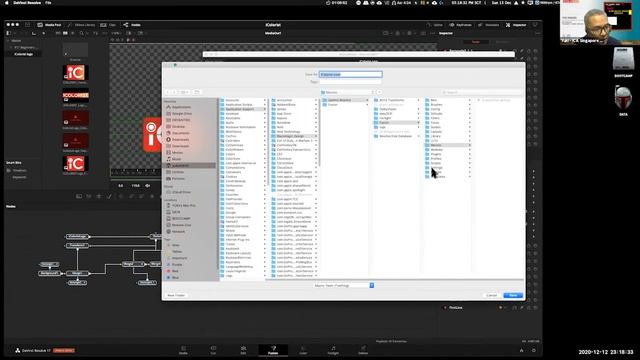Image resolution: width=640 pixels, height=360 pixels.
Task: Toggle the Nodes panel
Action: pyautogui.click(x=132, y=25)
